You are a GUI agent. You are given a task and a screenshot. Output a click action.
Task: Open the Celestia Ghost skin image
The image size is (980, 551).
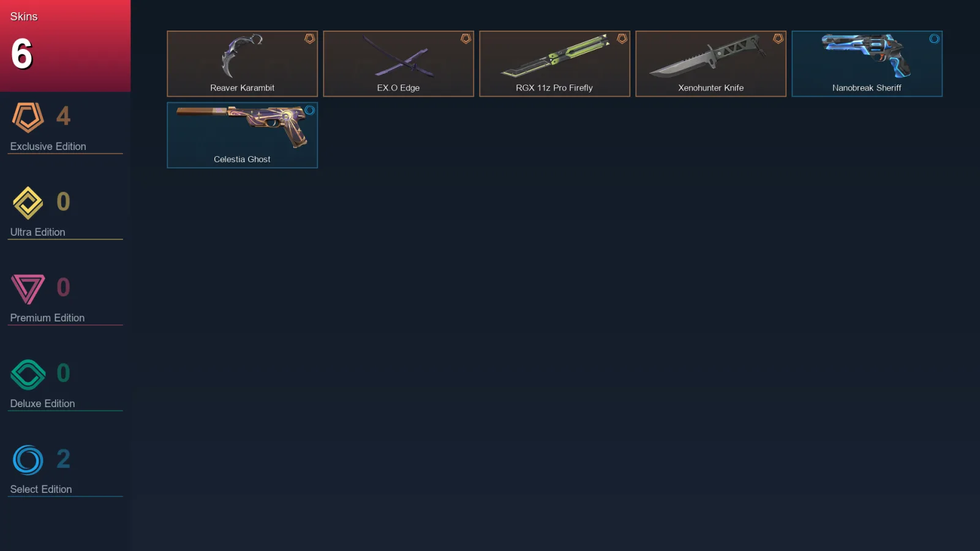click(x=242, y=127)
